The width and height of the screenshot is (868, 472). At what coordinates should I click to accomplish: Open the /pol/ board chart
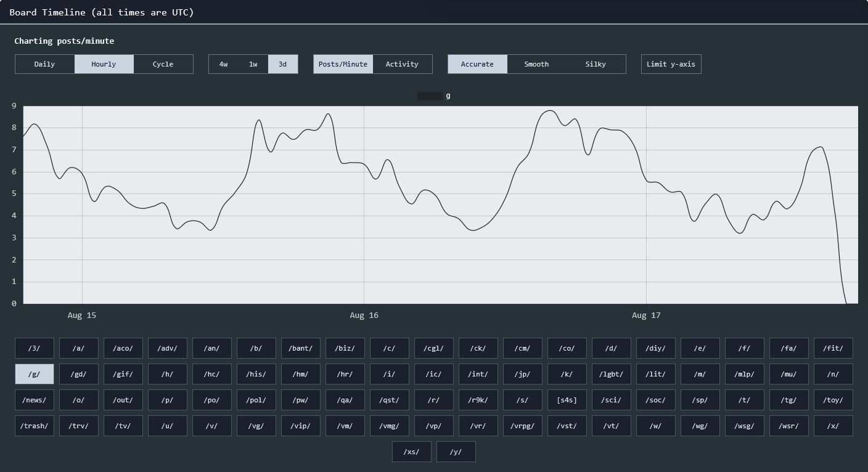tap(256, 400)
